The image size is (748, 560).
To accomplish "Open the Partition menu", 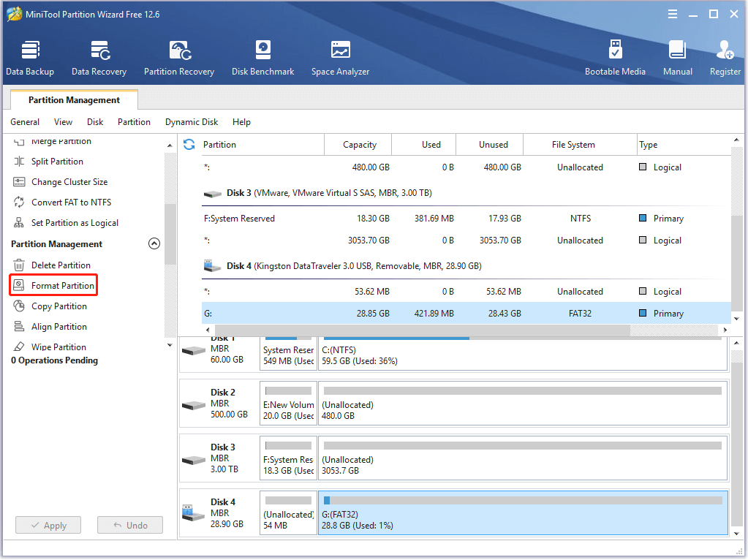I will coord(134,122).
